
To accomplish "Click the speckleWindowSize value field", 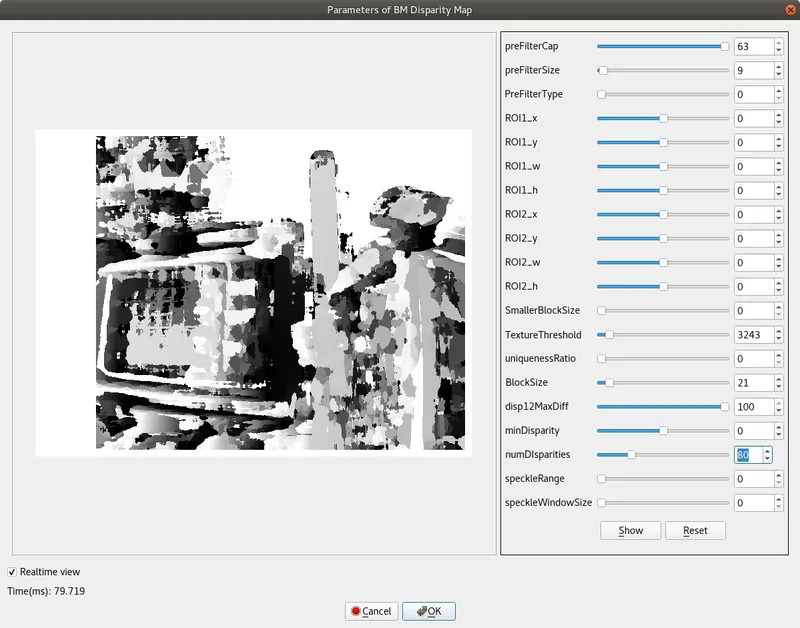I will point(754,503).
